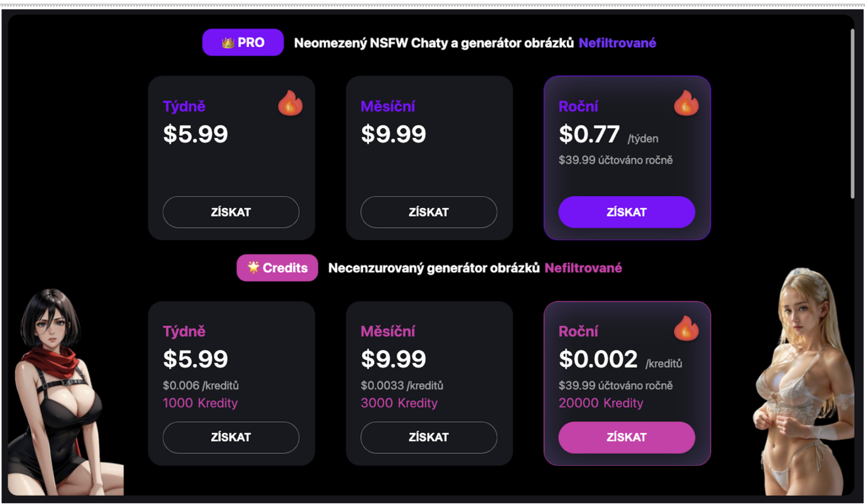Viewport: 865px width, 504px height.
Task: Get the PRO yearly plan with purple ZÍSKAT
Action: [626, 212]
